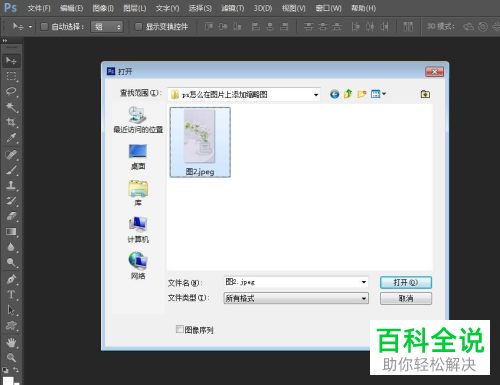The width and height of the screenshot is (500, 385).
Task: Open recently visited places
Action: [138, 120]
